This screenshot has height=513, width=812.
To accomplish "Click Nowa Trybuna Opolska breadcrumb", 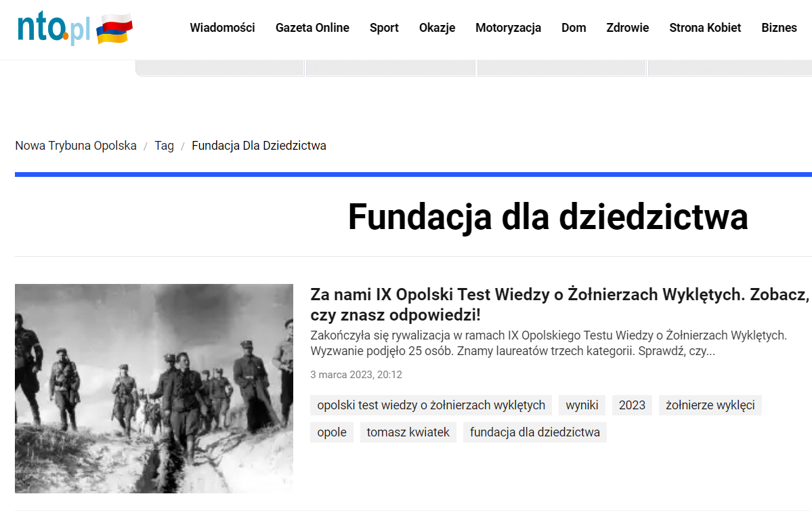I will pos(76,146).
